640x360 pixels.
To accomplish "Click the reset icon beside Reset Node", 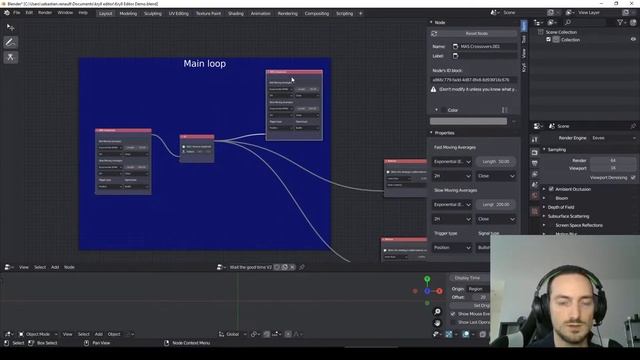I will pos(434,33).
